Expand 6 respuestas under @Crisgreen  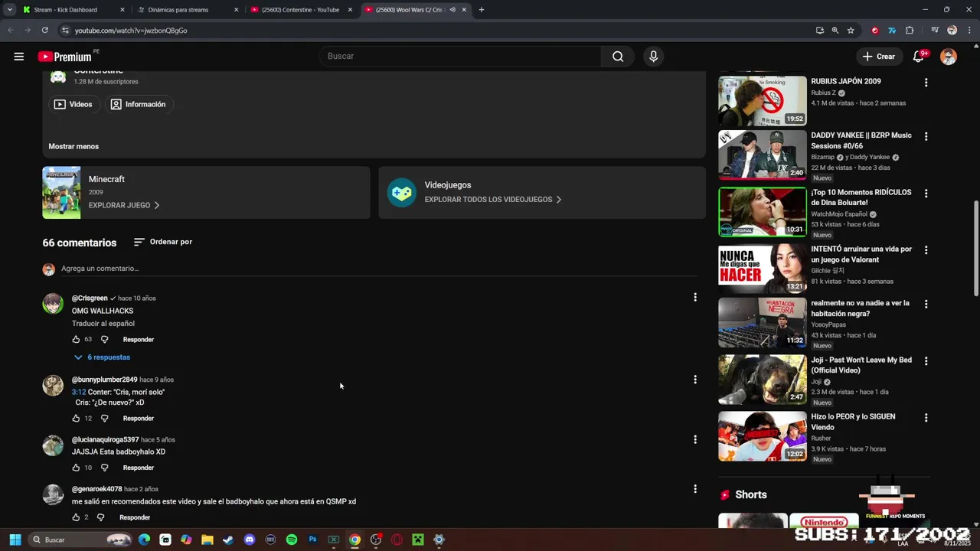[102, 357]
